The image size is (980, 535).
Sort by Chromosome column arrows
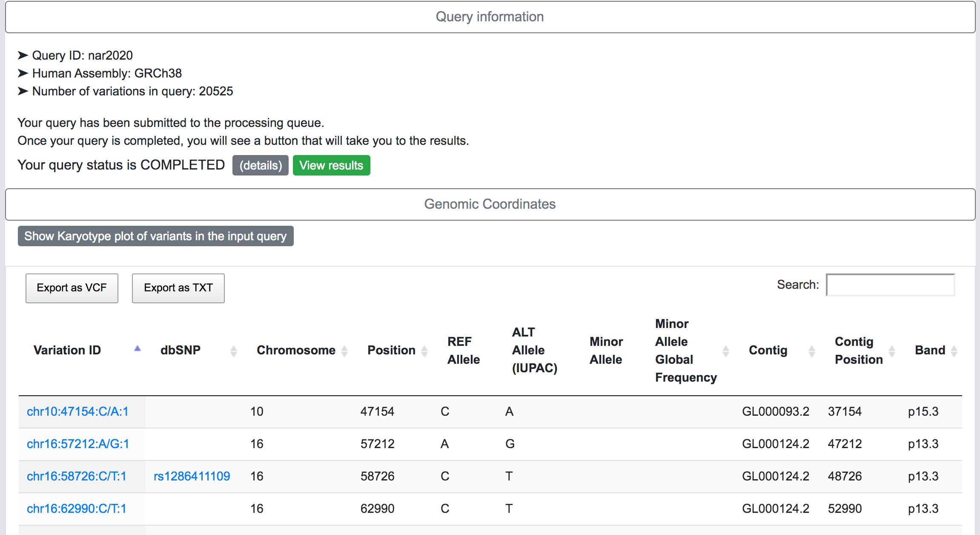[x=344, y=351]
